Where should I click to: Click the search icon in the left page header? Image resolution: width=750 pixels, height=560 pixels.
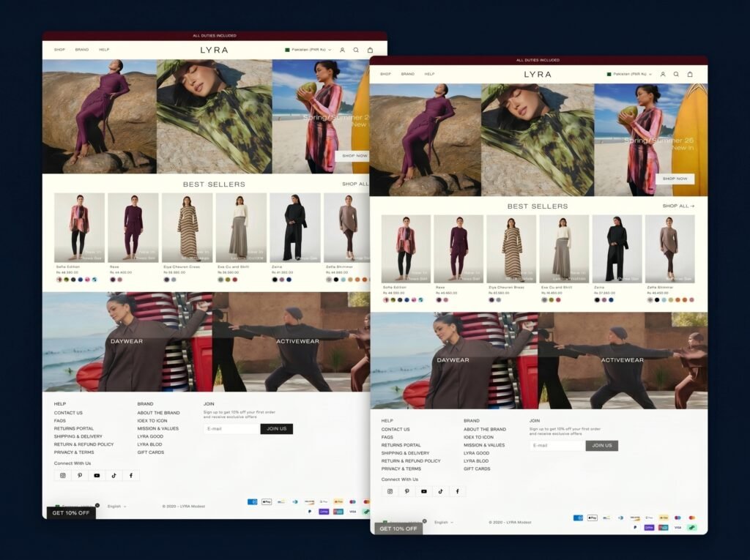(x=356, y=50)
